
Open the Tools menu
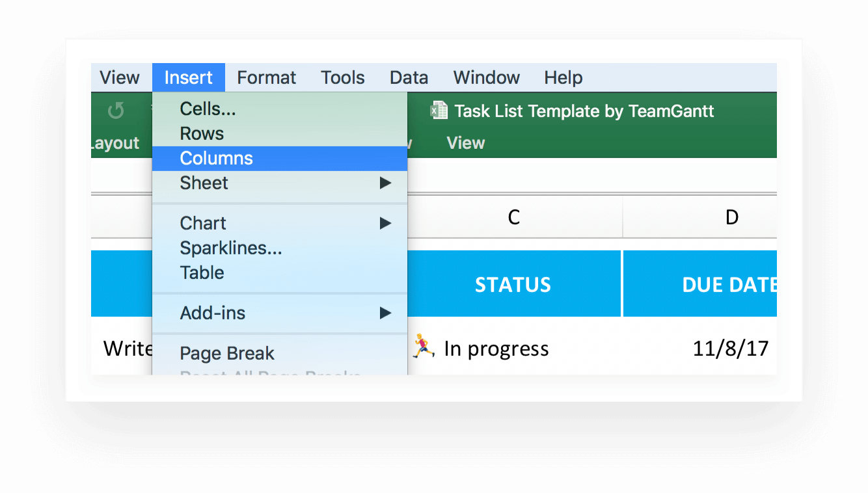[x=342, y=78]
